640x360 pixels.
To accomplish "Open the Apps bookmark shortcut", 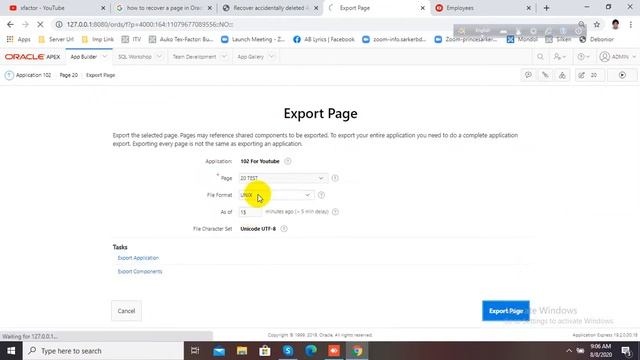I will 18,39.
